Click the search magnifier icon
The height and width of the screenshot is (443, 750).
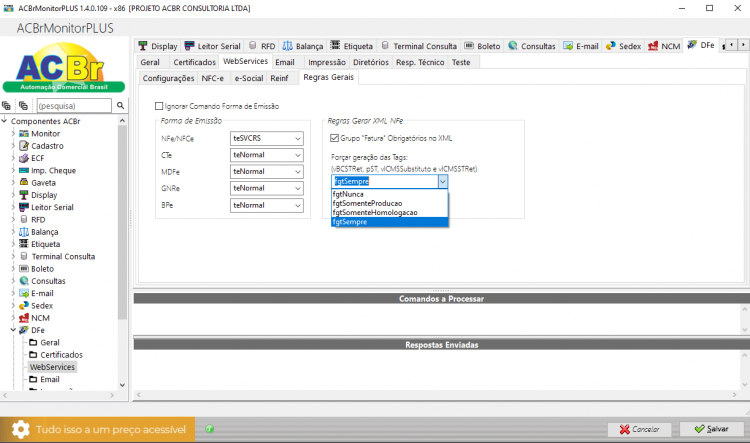(121, 105)
